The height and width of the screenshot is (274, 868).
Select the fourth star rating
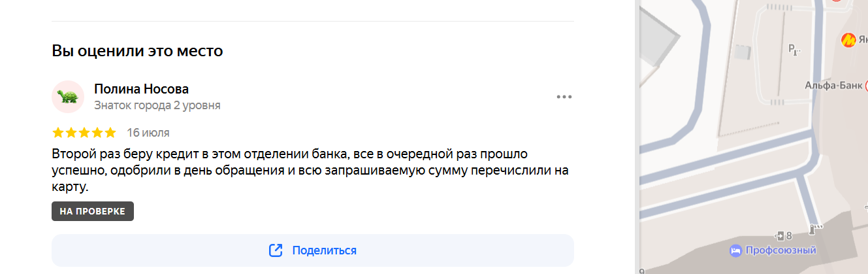click(97, 133)
